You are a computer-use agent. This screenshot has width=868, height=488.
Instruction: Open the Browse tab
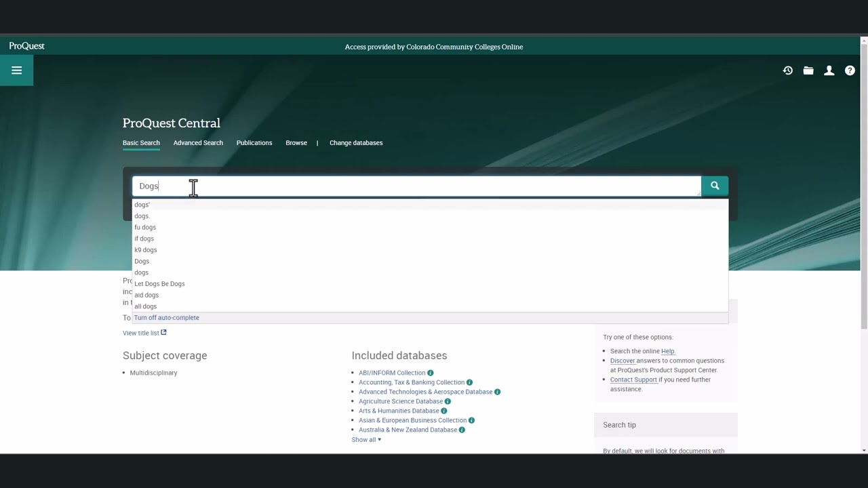coord(296,143)
